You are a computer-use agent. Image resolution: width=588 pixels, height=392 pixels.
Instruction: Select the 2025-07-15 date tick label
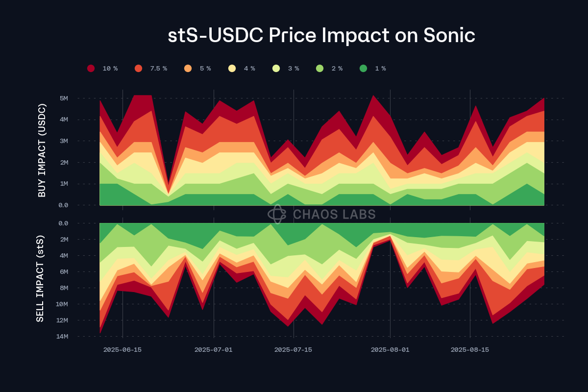pyautogui.click(x=294, y=350)
